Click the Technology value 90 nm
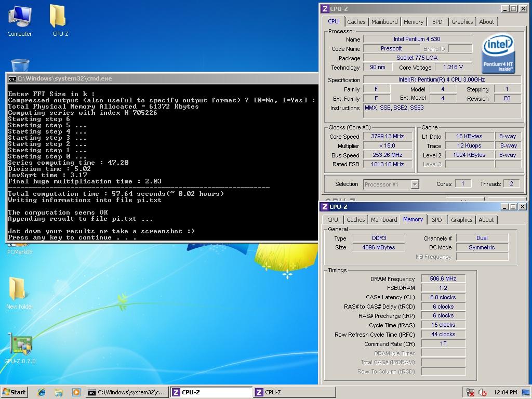The height and width of the screenshot is (399, 532). [377, 67]
